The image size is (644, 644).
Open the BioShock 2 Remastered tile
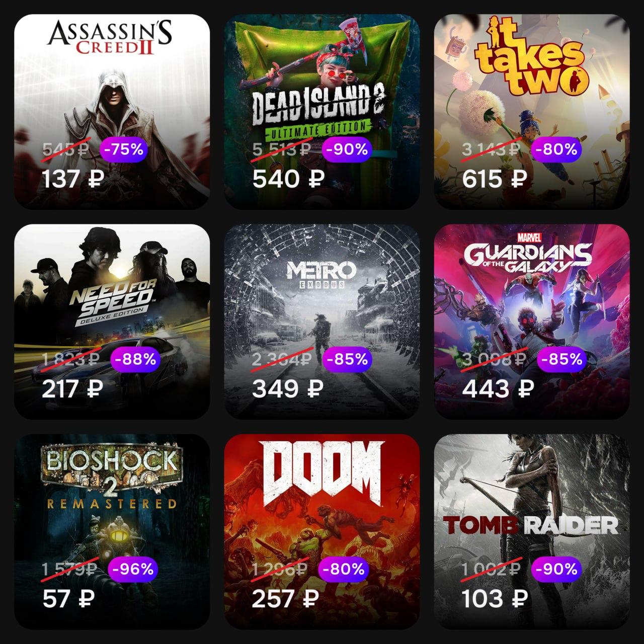pyautogui.click(x=112, y=532)
